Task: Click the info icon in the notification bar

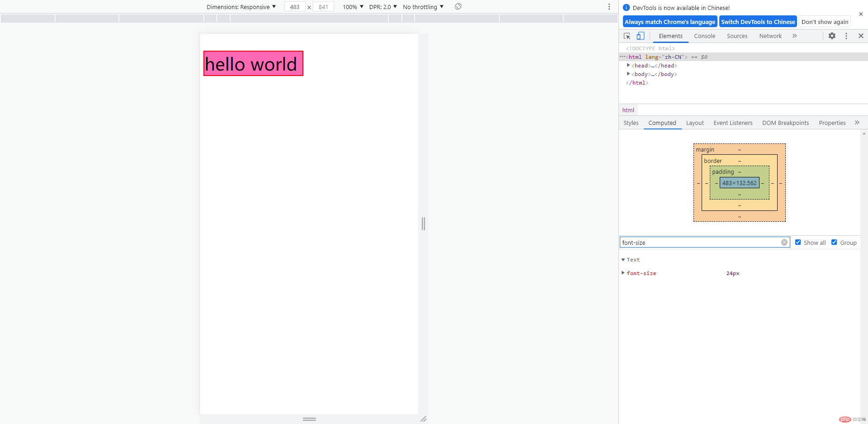Action: 626,8
